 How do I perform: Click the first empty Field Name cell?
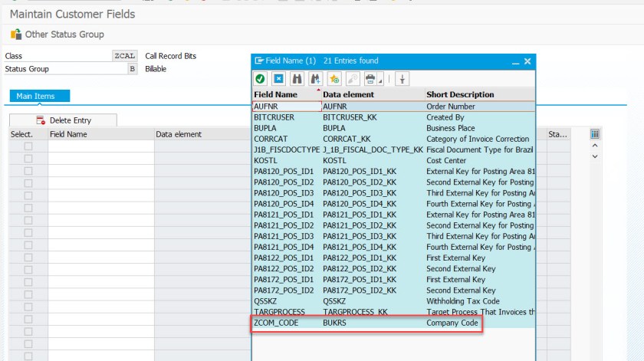(x=100, y=146)
